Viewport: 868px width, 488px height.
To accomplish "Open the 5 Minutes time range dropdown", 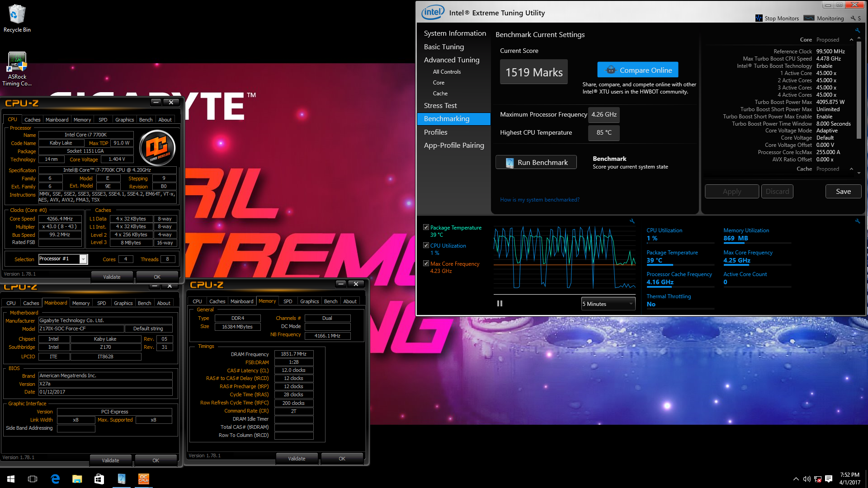I will click(608, 304).
